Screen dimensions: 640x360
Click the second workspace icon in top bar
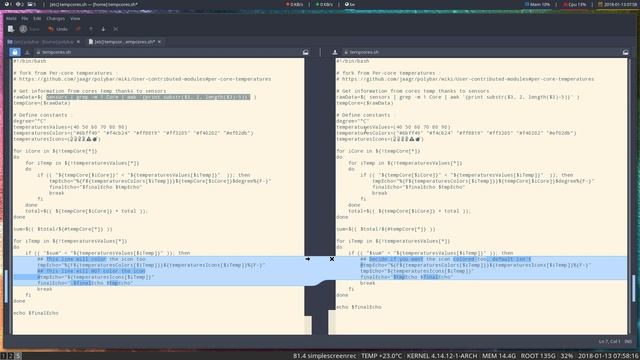coord(20,4)
